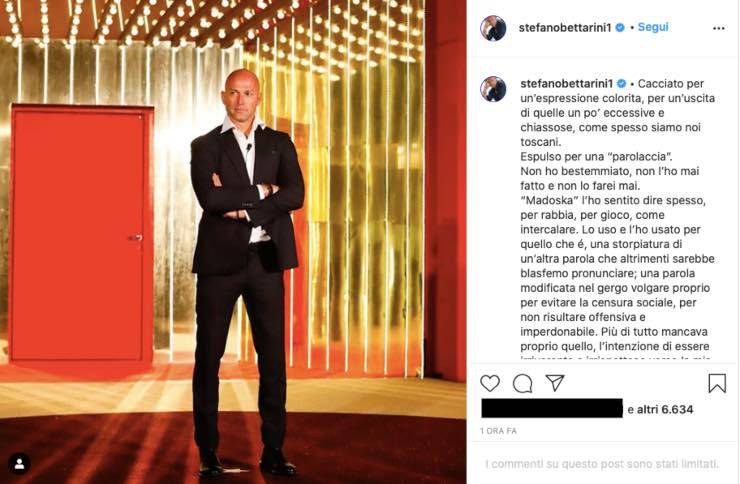Click the verified badge beside the caption username

tap(622, 83)
